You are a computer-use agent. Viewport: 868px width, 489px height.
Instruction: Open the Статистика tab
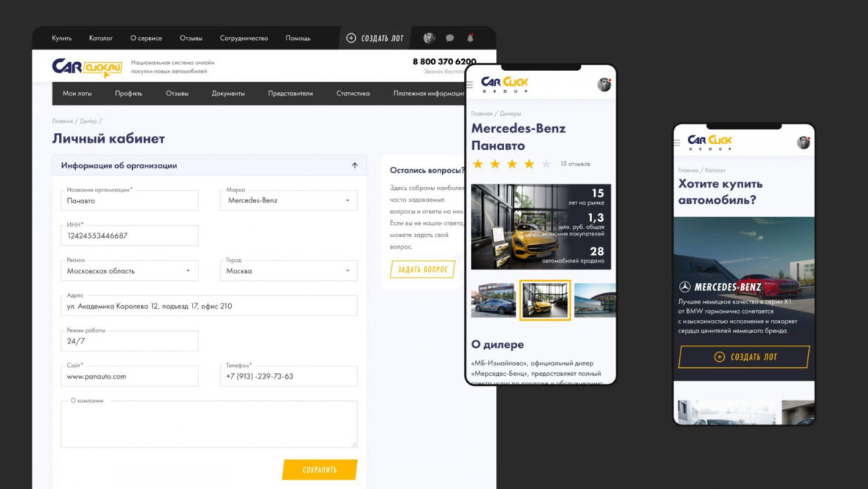pos(353,94)
